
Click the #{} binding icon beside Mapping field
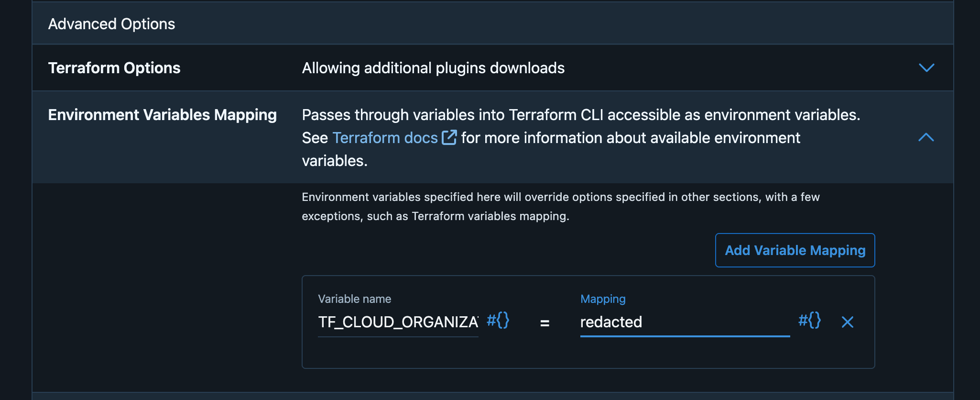(x=809, y=321)
